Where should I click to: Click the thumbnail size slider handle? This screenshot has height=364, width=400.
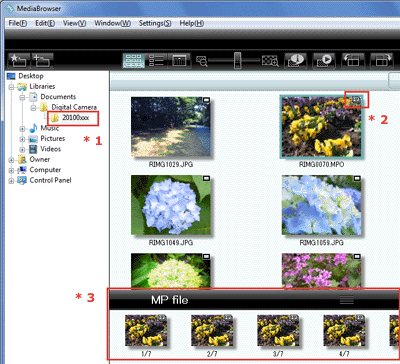pyautogui.click(x=237, y=60)
